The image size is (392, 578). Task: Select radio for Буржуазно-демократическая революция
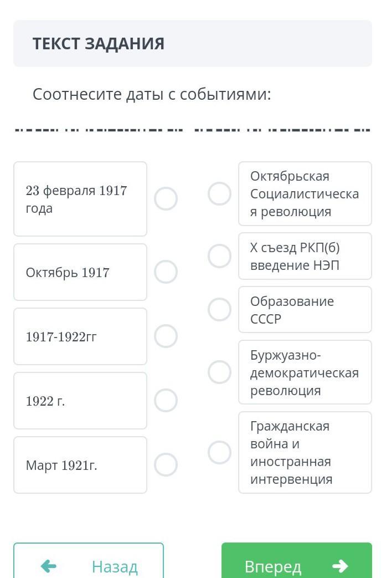pyautogui.click(x=219, y=372)
